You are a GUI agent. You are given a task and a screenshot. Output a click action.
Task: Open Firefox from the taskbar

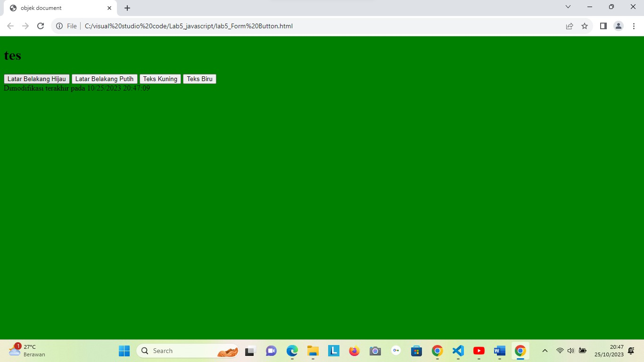[354, 351]
